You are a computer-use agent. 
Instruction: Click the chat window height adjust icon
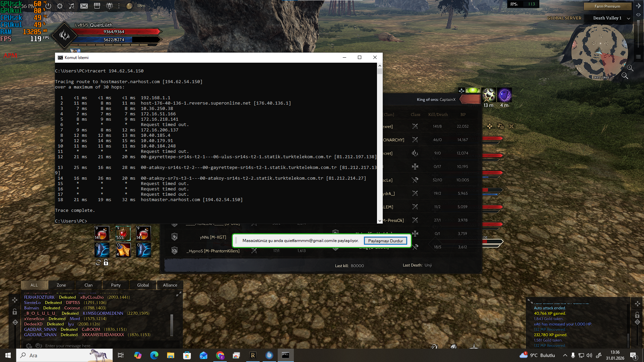coord(15,322)
